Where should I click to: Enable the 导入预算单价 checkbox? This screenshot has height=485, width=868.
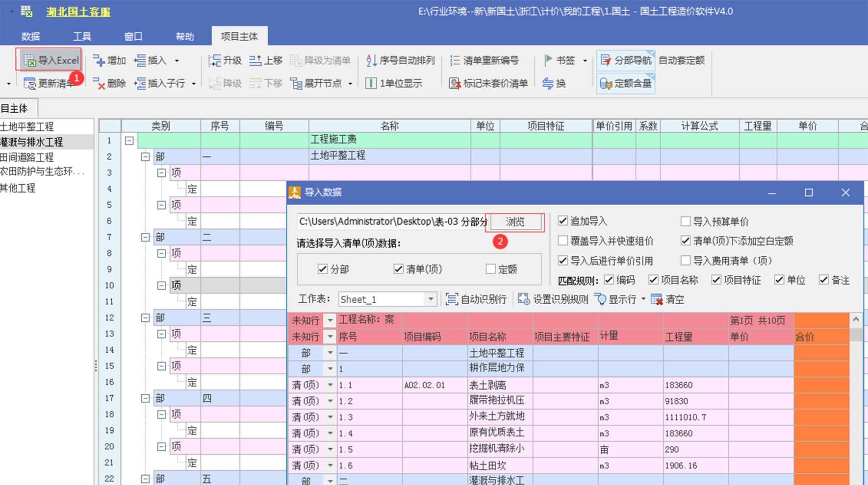tap(686, 221)
